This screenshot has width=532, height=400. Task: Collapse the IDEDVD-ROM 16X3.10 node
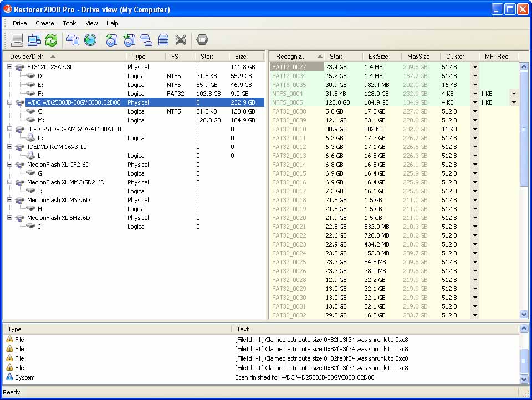click(x=10, y=147)
